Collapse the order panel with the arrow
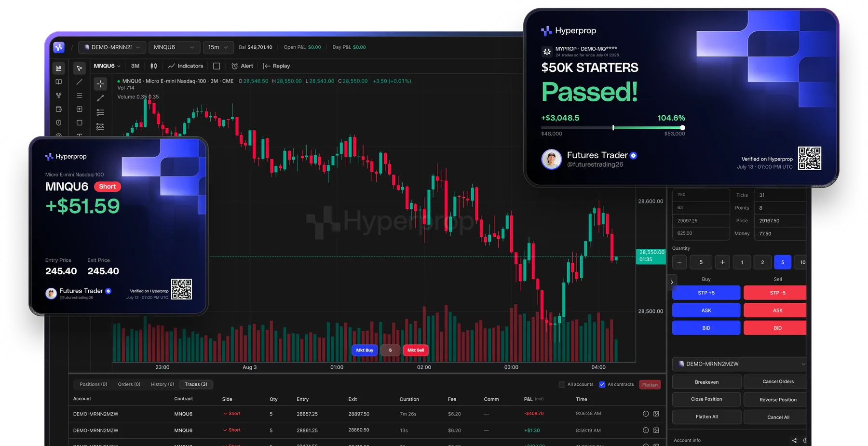 [672, 283]
